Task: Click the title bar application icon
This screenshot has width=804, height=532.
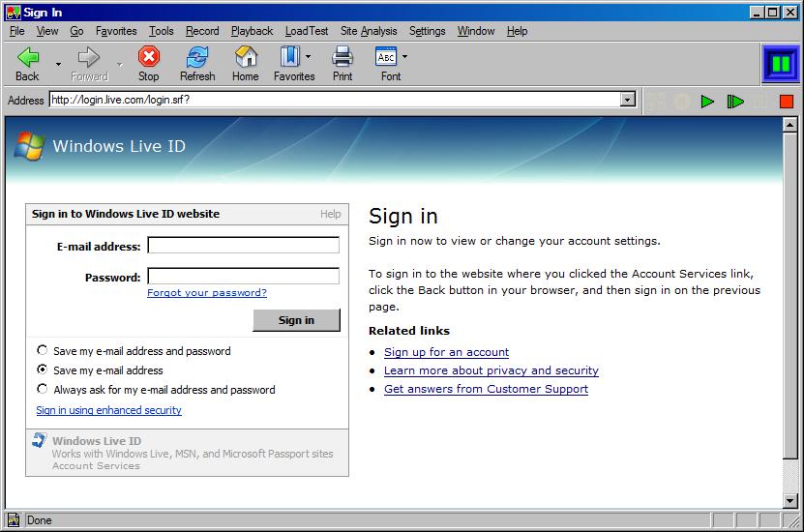Action: 14,13
